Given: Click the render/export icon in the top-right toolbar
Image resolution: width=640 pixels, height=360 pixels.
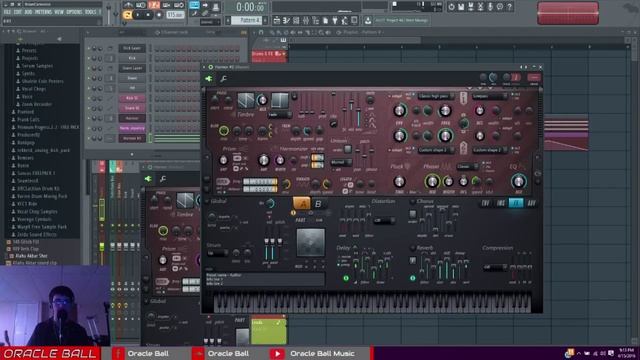Looking at the screenshot, I should click(471, 7).
